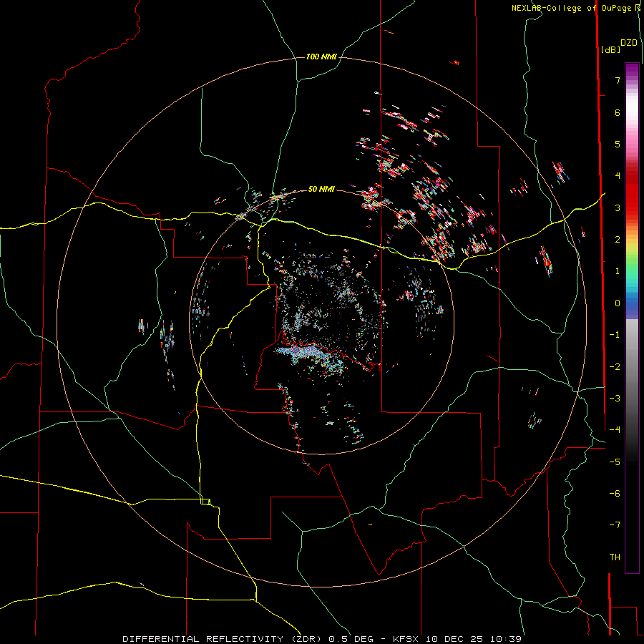644x644 pixels.
Task: Click the "2" value on the color scale
Action: click(x=618, y=240)
